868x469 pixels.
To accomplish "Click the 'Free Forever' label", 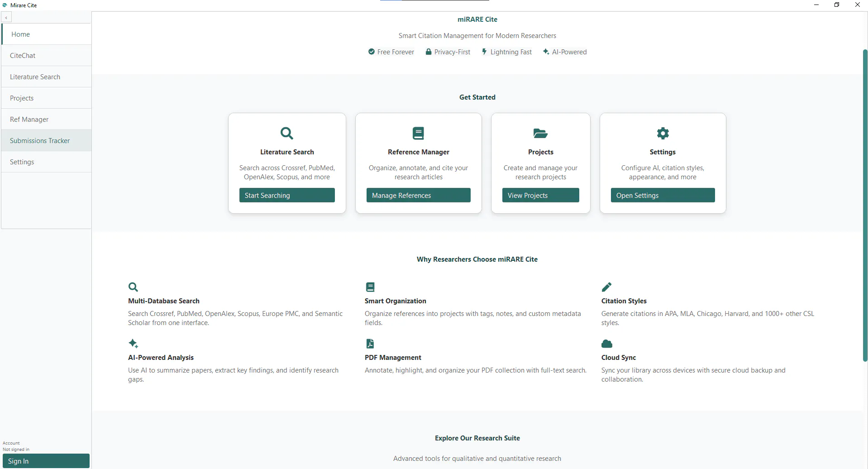I will (x=396, y=52).
